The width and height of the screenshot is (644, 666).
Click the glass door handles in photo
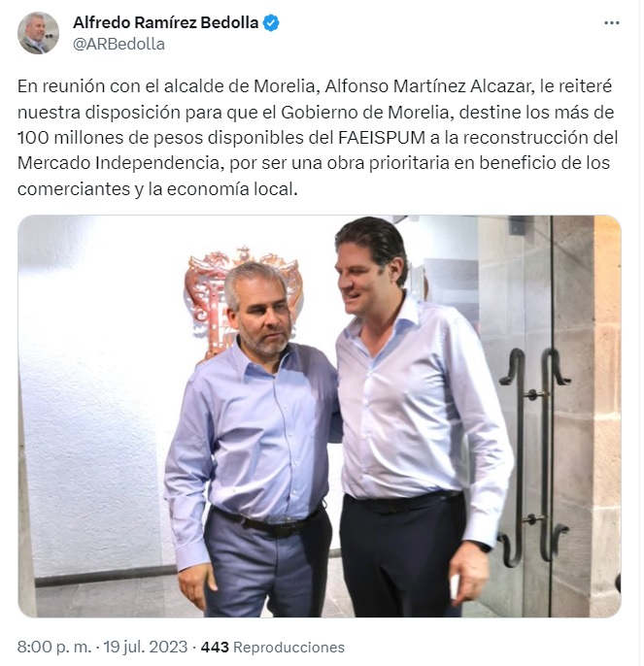tap(535, 456)
